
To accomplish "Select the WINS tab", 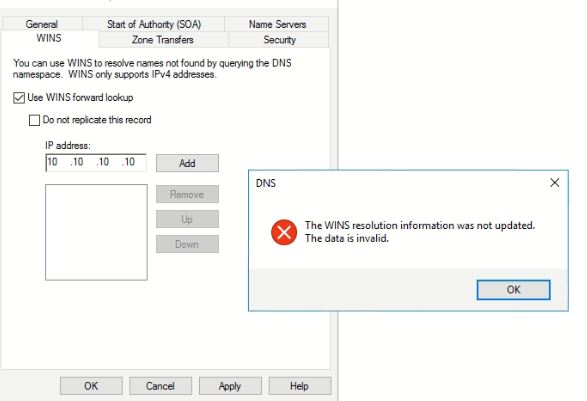I will pos(49,38).
